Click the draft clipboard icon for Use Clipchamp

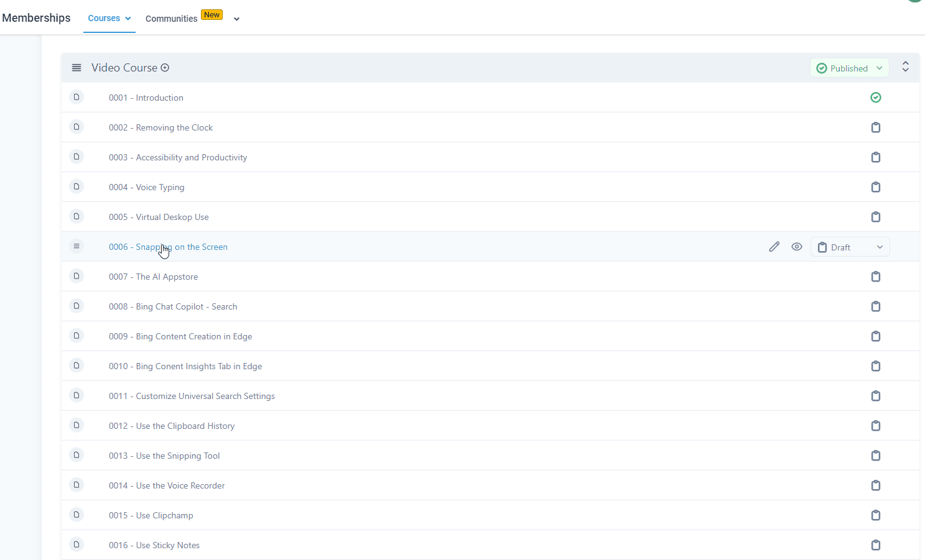[x=875, y=515]
